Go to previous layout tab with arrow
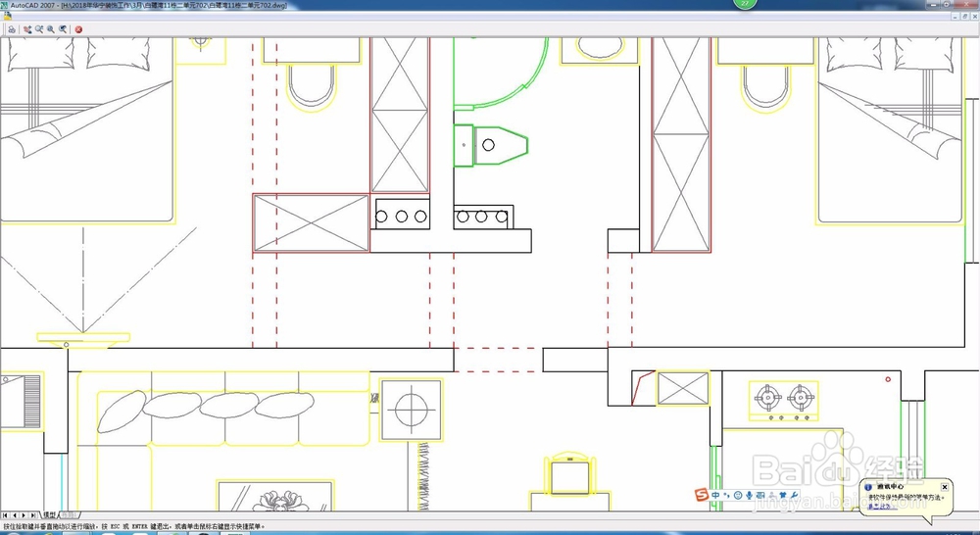 tap(15, 515)
